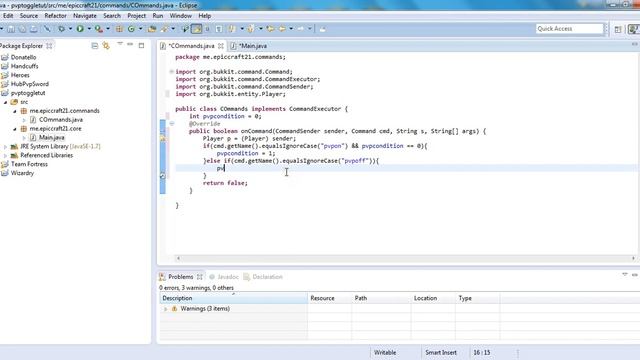
Task: Expand the Warnings (3 items) row
Action: [x=166, y=309]
